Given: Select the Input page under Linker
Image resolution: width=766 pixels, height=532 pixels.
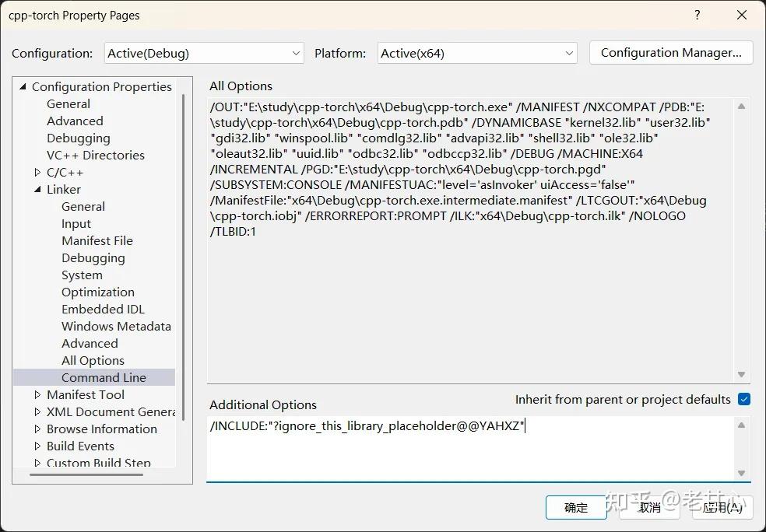Looking at the screenshot, I should coord(76,223).
